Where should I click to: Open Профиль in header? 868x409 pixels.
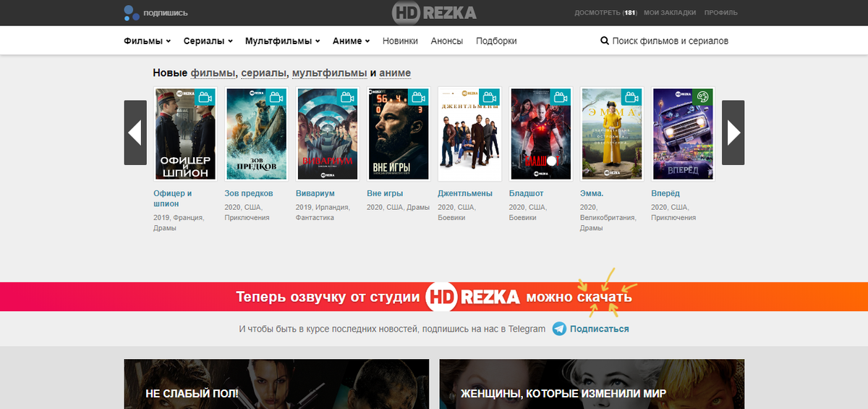point(721,13)
